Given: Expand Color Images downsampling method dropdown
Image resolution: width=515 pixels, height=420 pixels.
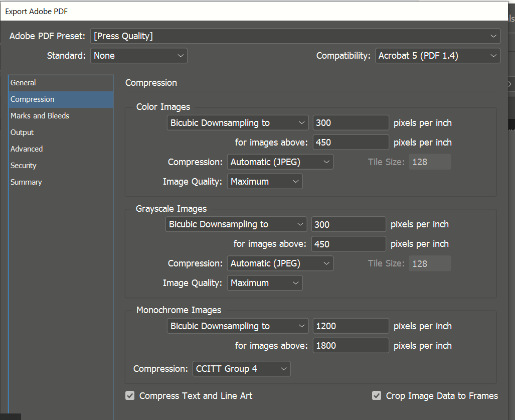Looking at the screenshot, I should (237, 123).
